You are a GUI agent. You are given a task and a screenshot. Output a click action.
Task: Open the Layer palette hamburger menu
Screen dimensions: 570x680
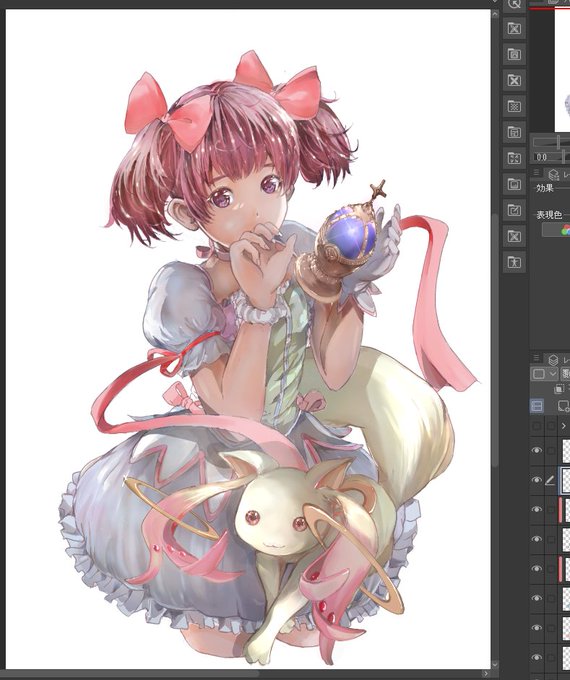pos(537,358)
